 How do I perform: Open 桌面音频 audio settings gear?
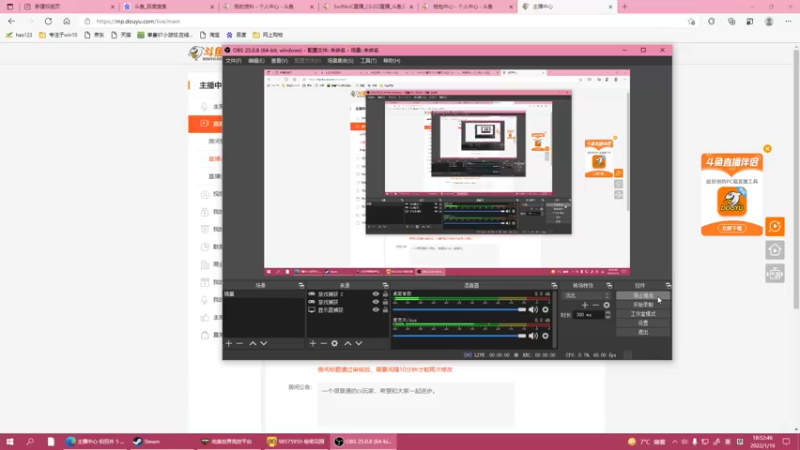[545, 309]
